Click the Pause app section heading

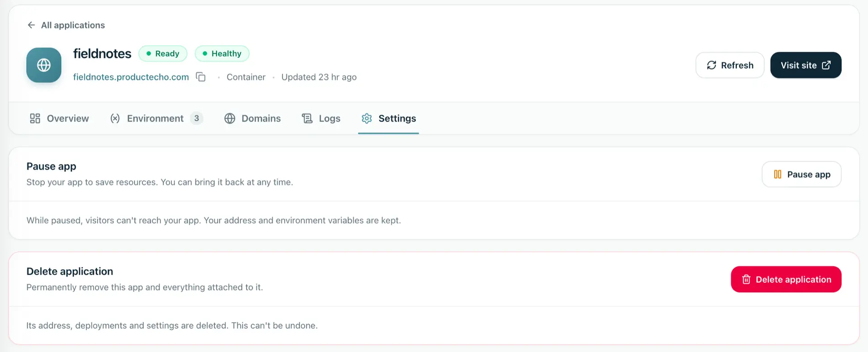coord(51,166)
